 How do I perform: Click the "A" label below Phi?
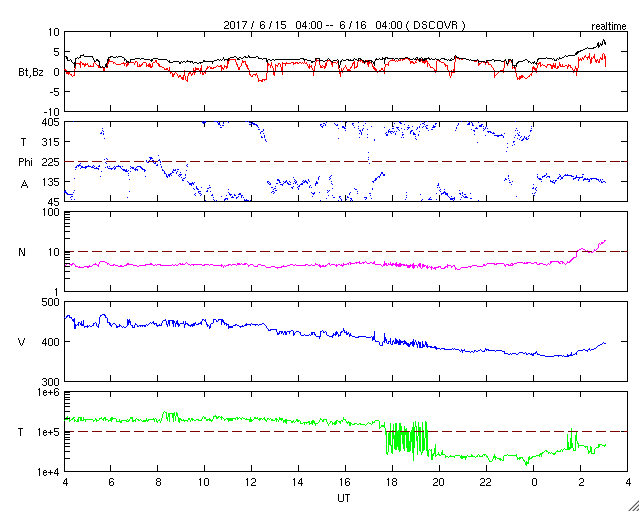point(24,184)
